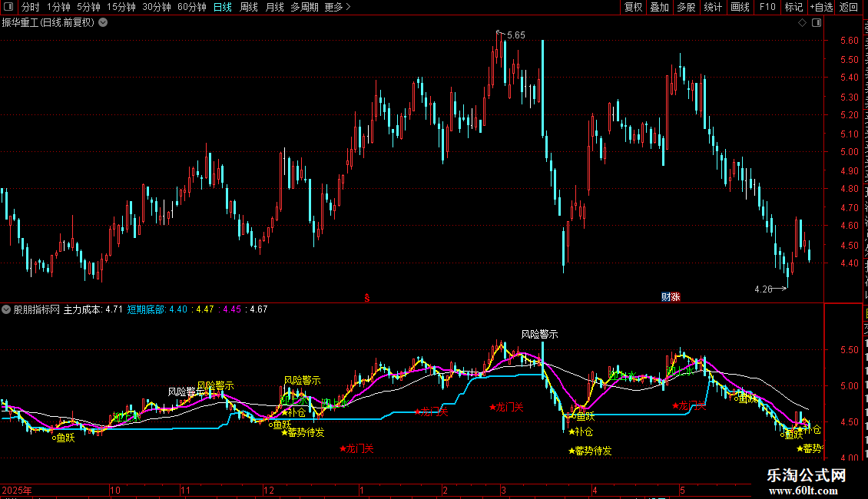Click the 涨 marker under the chart

click(675, 297)
